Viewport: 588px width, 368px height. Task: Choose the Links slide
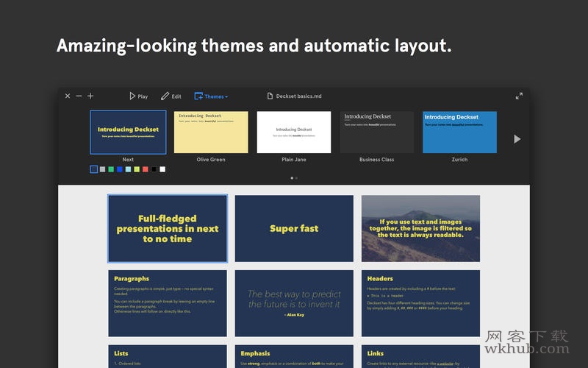click(420, 356)
